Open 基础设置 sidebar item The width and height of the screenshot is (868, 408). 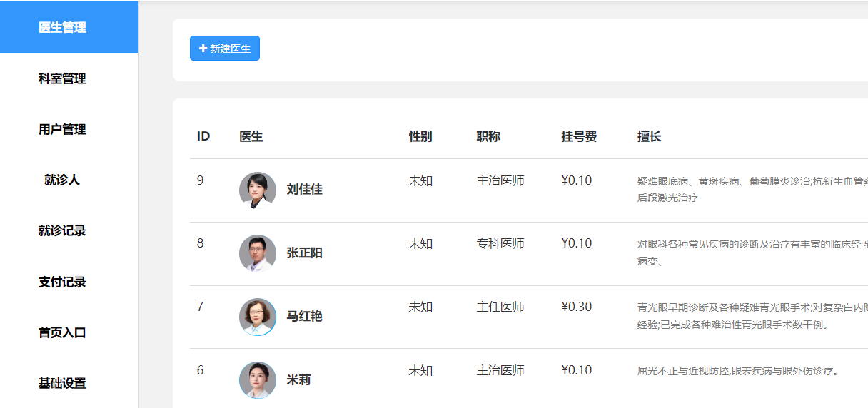62,383
